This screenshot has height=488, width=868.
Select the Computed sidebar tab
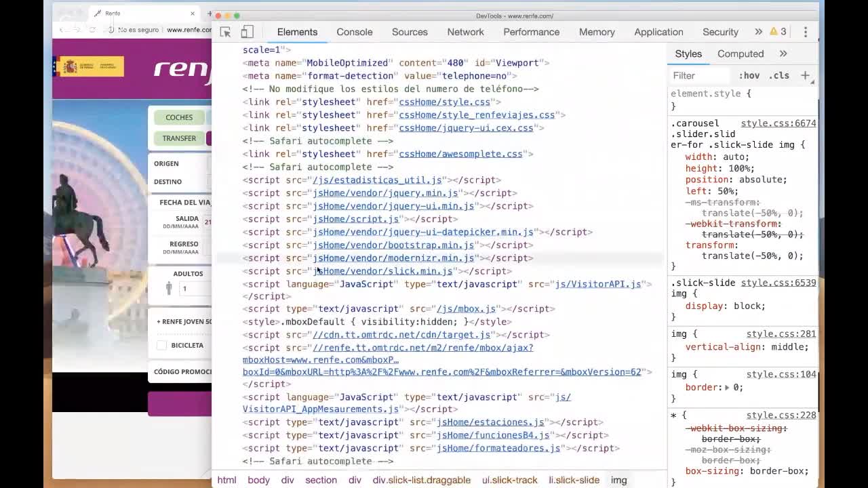[x=741, y=54]
